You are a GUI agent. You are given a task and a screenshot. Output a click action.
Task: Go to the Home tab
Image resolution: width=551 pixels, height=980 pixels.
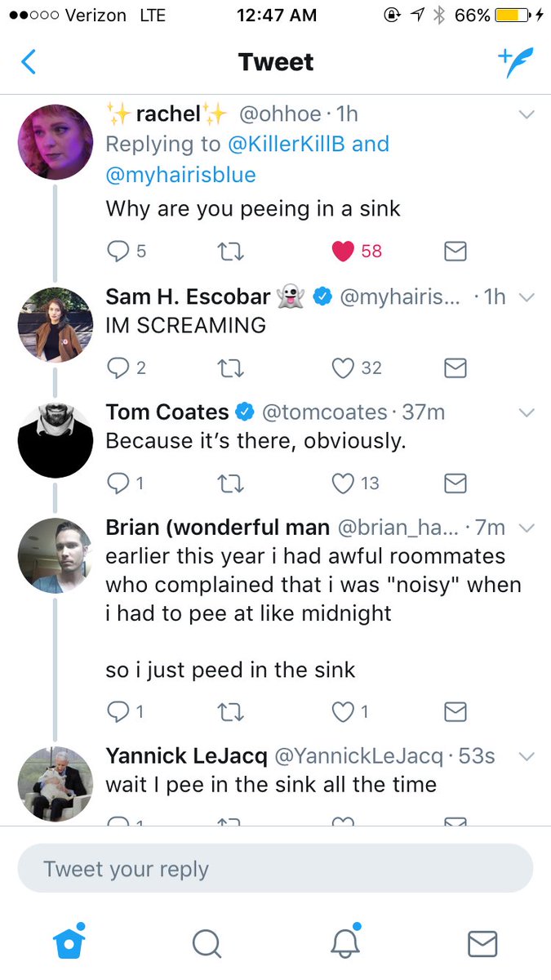[69, 944]
